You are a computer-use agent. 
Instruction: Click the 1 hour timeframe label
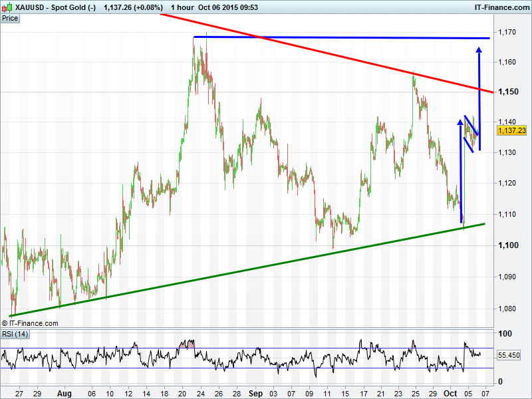click(182, 7)
